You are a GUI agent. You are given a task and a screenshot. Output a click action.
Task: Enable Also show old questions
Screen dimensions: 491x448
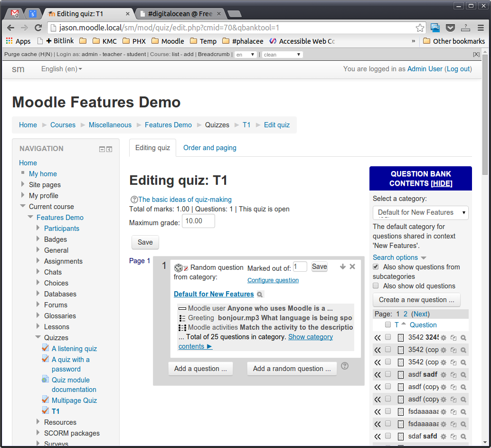pyautogui.click(x=376, y=286)
